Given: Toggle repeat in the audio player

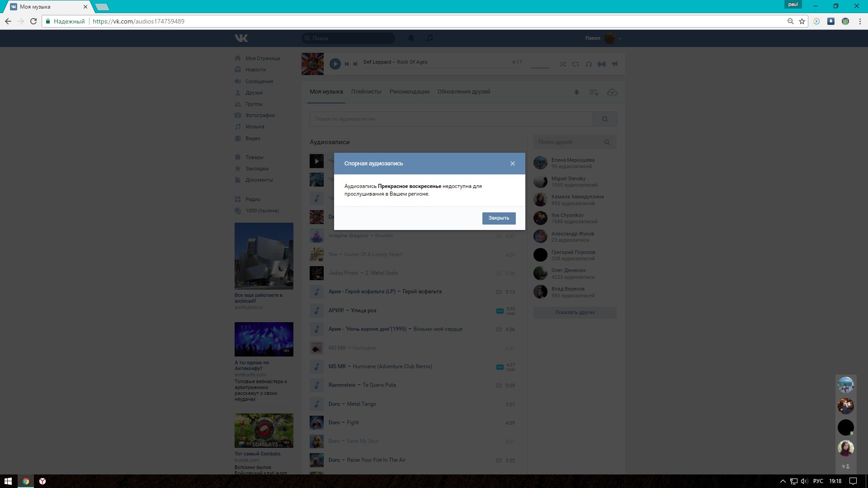Looking at the screenshot, I should tap(576, 64).
